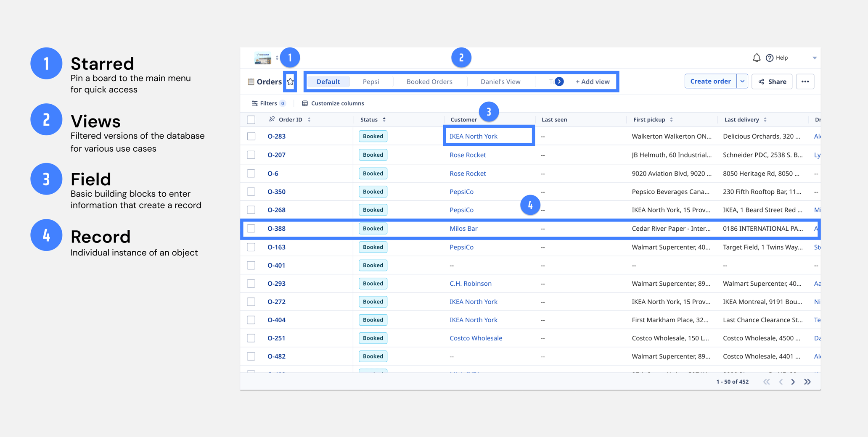
Task: Switch to the Default view tab
Action: click(x=328, y=82)
